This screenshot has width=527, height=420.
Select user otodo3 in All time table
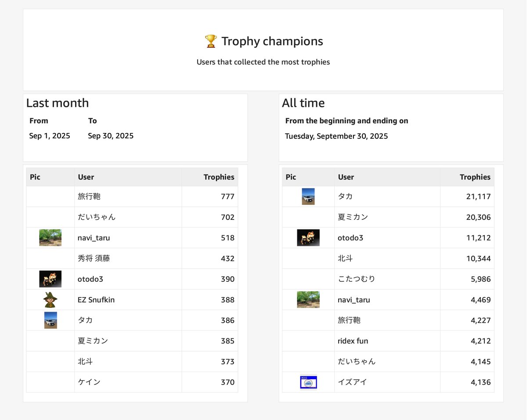coord(350,238)
